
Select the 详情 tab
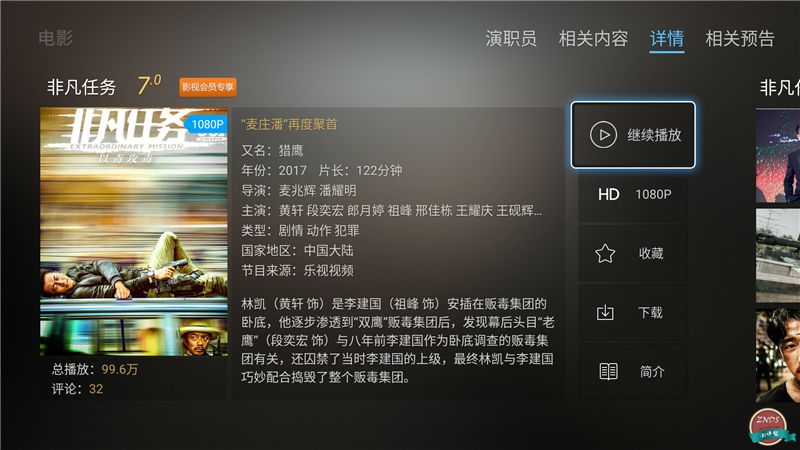click(x=666, y=38)
